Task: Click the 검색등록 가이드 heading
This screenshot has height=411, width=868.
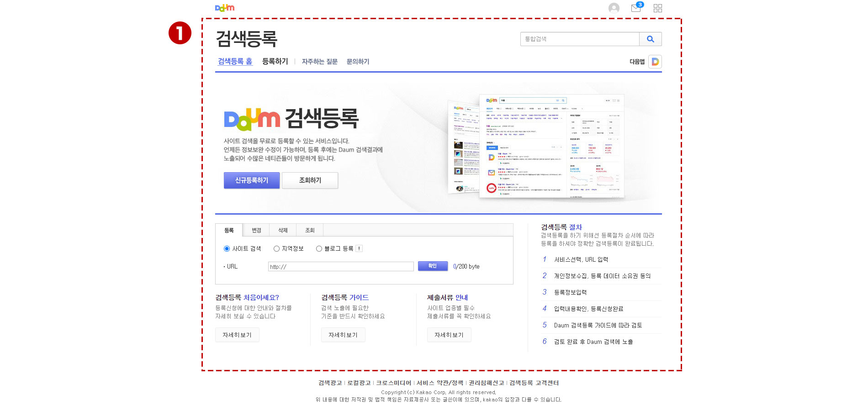Action: pos(345,297)
